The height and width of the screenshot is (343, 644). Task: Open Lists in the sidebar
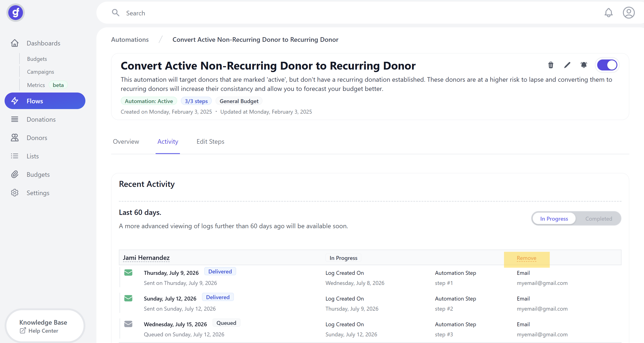33,156
